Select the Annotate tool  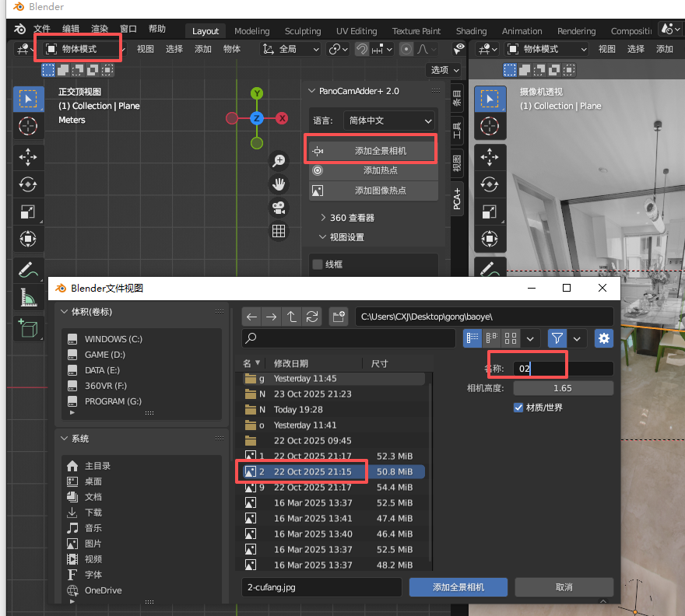coord(29,270)
